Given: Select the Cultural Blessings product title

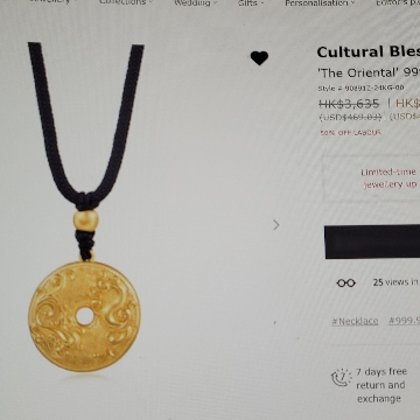Looking at the screenshot, I should 368,52.
